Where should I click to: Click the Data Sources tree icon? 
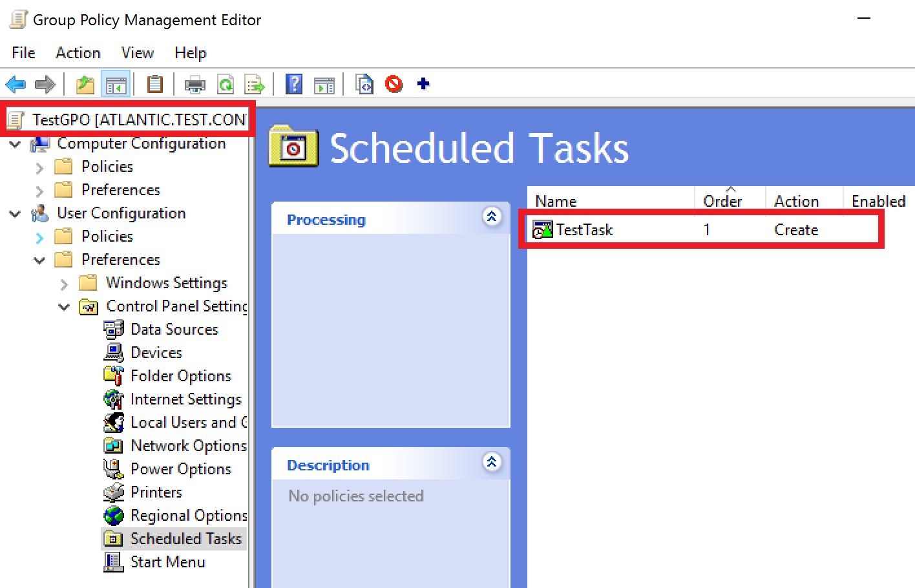114,330
